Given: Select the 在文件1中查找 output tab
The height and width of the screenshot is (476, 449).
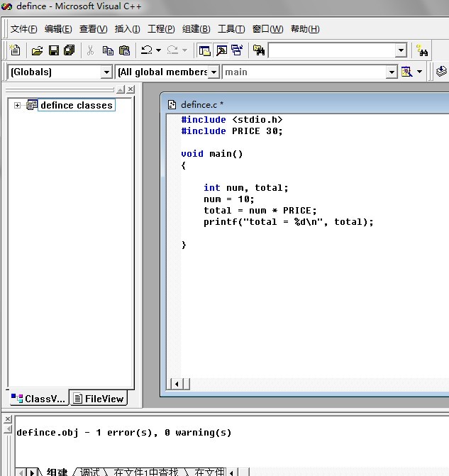Looking at the screenshot, I should 146,472.
